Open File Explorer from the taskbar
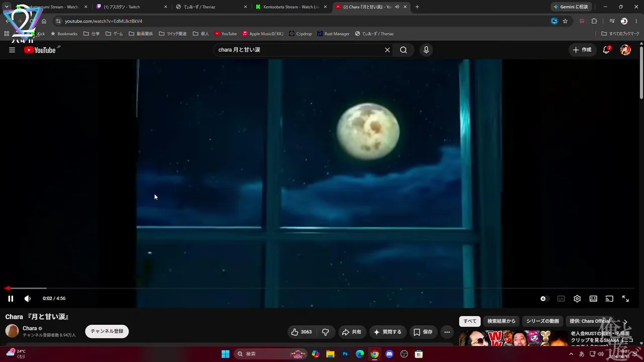 (330, 354)
